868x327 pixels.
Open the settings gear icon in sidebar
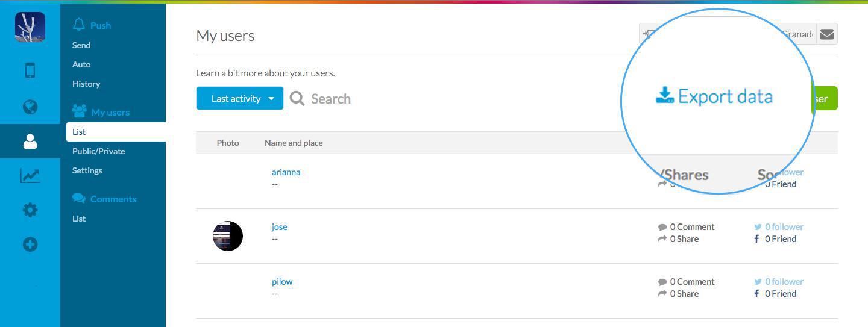pos(30,210)
